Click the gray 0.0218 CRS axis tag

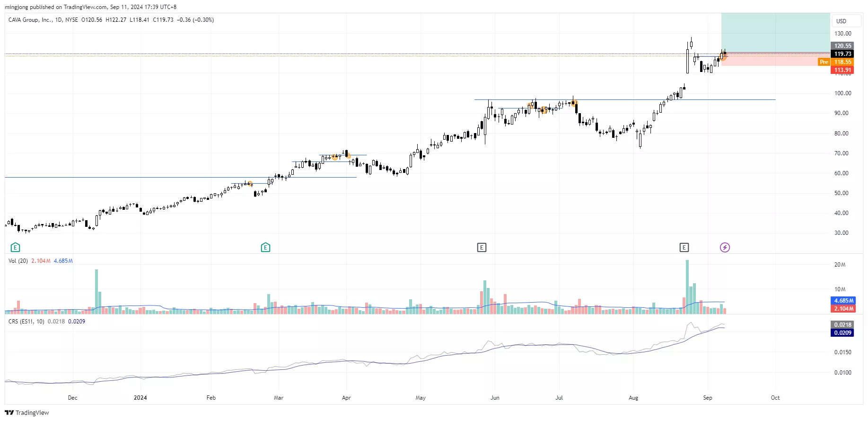click(x=842, y=325)
